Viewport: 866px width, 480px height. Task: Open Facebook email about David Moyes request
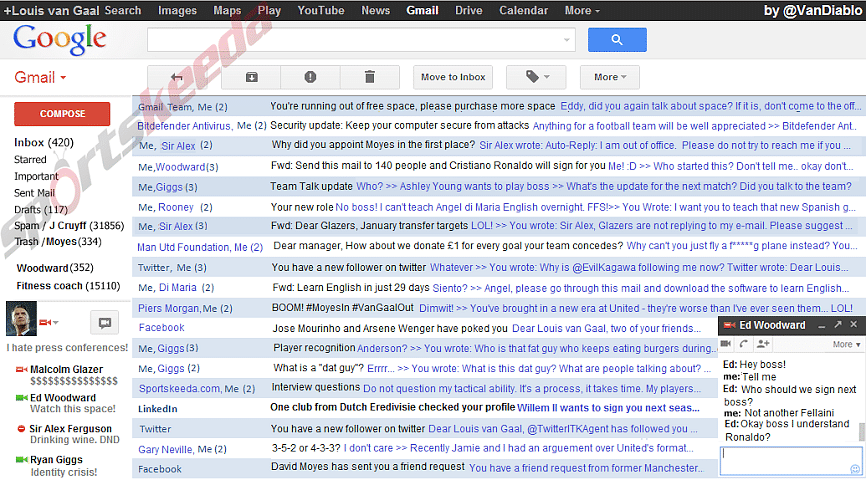point(425,468)
